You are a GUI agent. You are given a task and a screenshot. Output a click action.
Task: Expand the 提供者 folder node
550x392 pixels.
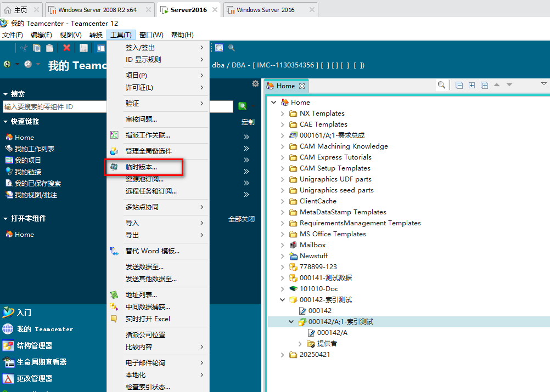tap(300, 344)
